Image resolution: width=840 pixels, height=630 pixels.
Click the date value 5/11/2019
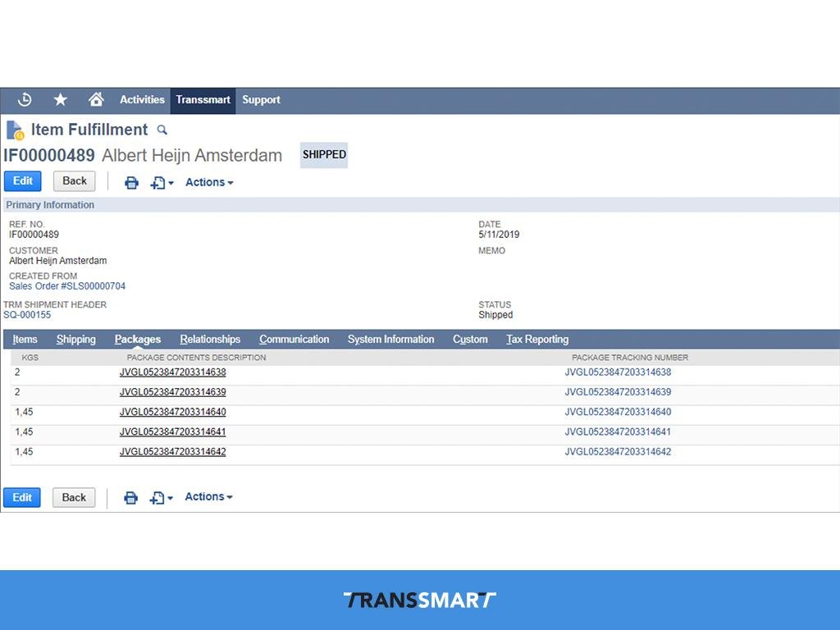(x=499, y=235)
